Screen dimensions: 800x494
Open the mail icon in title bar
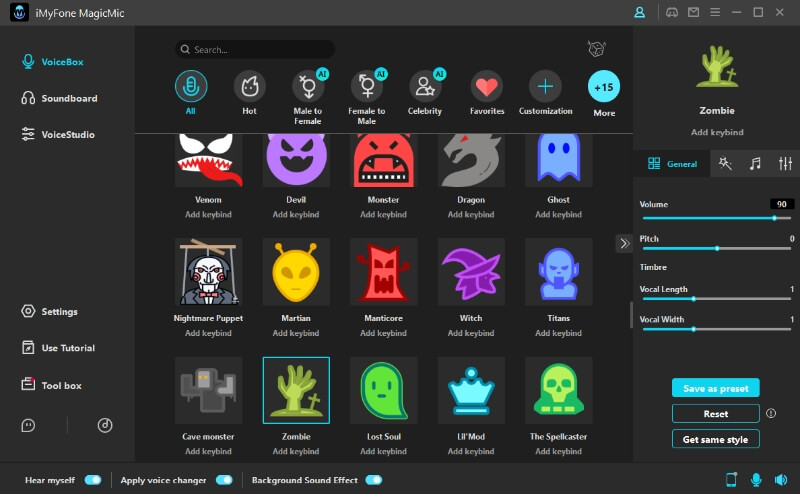click(x=693, y=12)
